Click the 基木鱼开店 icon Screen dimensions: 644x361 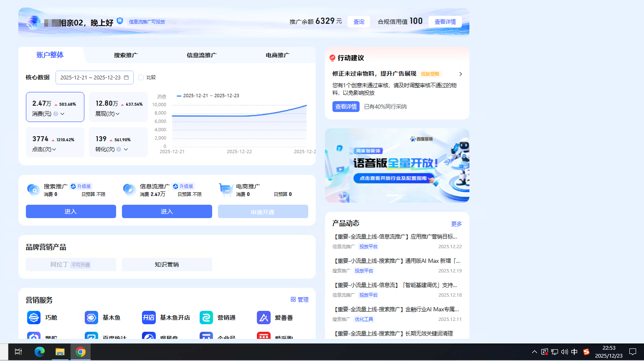point(149,318)
